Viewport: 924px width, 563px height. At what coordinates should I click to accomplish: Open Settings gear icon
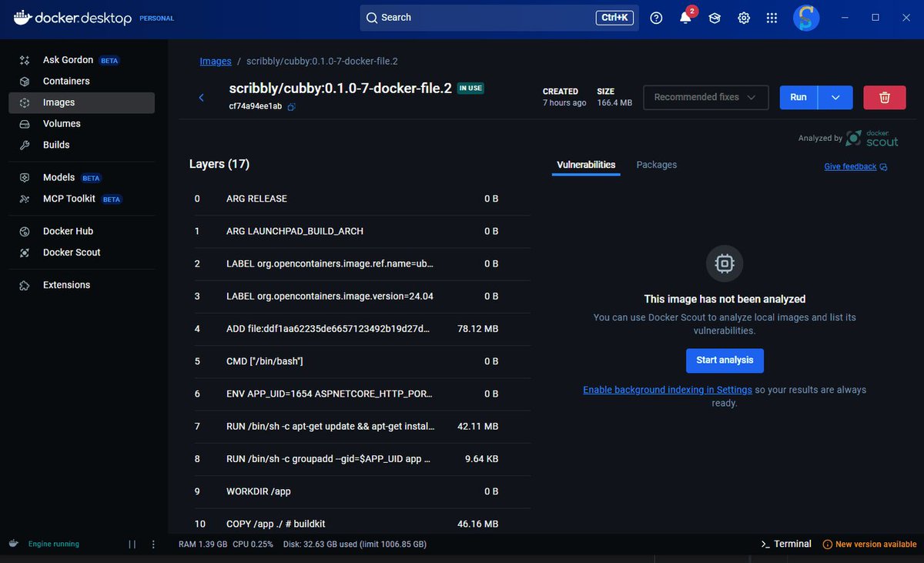click(x=744, y=18)
